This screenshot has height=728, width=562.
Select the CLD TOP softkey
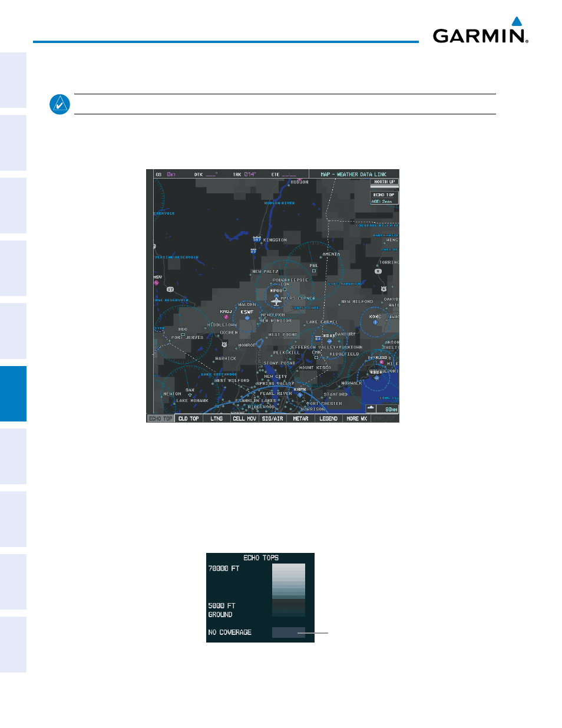point(189,419)
